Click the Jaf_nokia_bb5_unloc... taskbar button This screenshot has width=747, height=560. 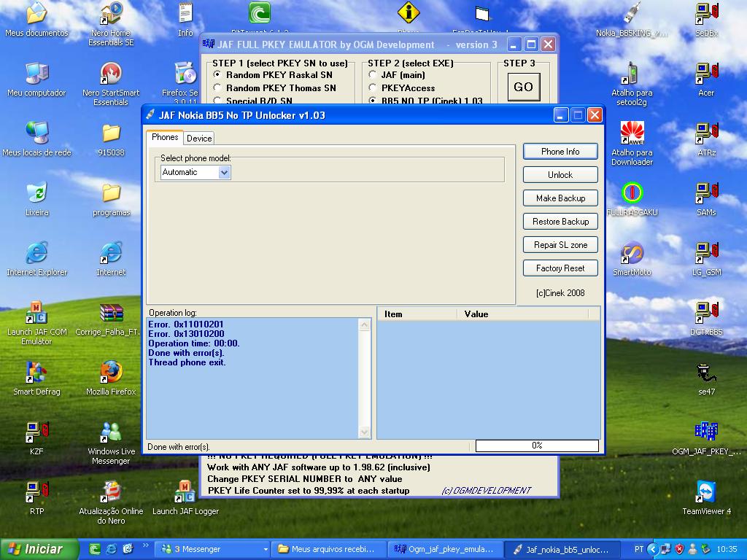[x=562, y=549]
